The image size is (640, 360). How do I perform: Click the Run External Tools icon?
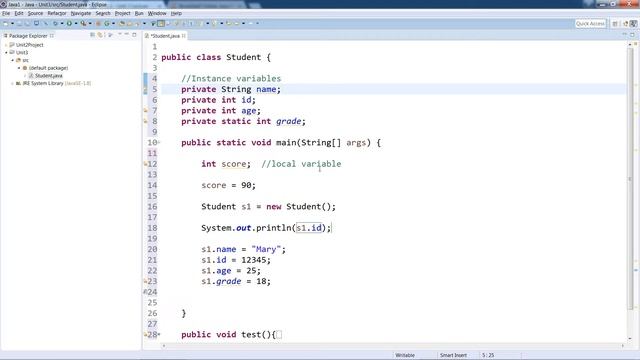83,24
